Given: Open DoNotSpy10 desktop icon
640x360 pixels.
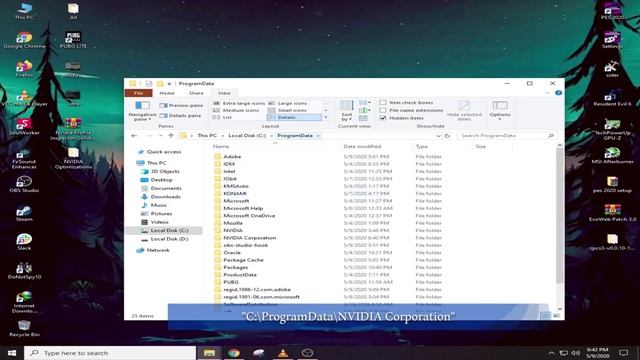Looking at the screenshot, I should [x=24, y=271].
